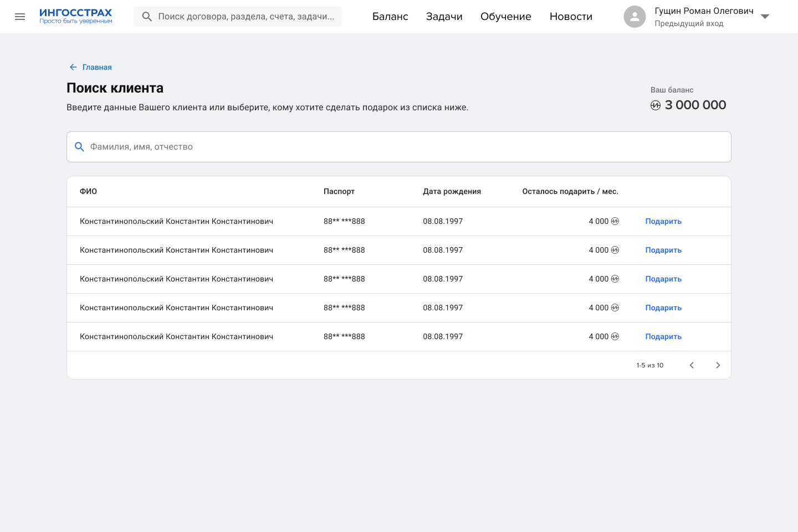Open the Баланс menu item
This screenshot has height=532, width=798.
pyautogui.click(x=390, y=17)
